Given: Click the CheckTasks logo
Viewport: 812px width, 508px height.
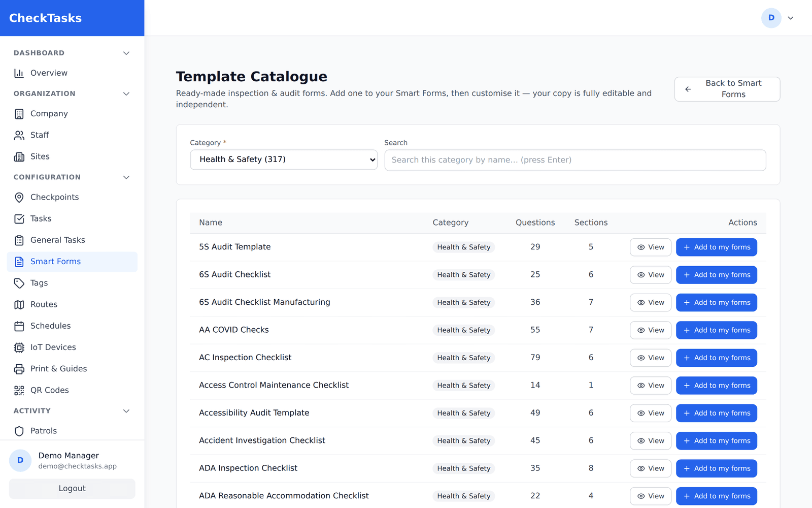Looking at the screenshot, I should point(45,18).
